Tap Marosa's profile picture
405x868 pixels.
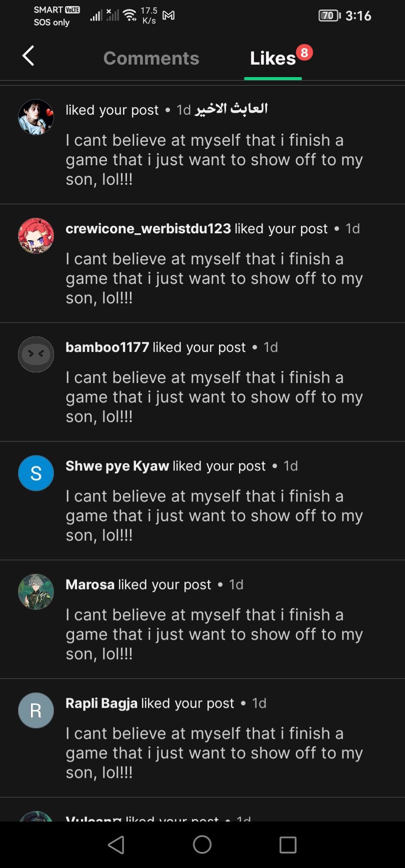[x=36, y=592]
